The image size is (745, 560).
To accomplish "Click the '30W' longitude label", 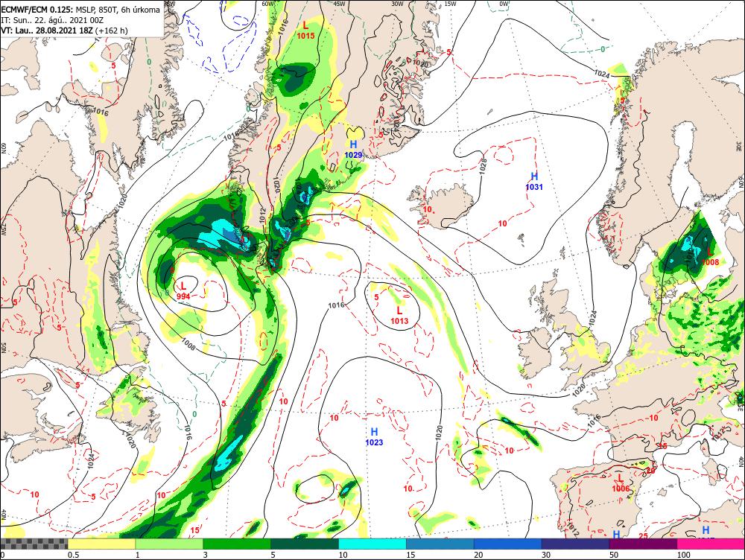I will pyautogui.click(x=398, y=4).
